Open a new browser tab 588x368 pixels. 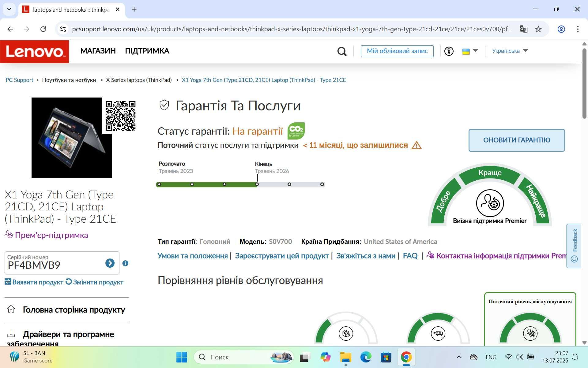pyautogui.click(x=134, y=9)
